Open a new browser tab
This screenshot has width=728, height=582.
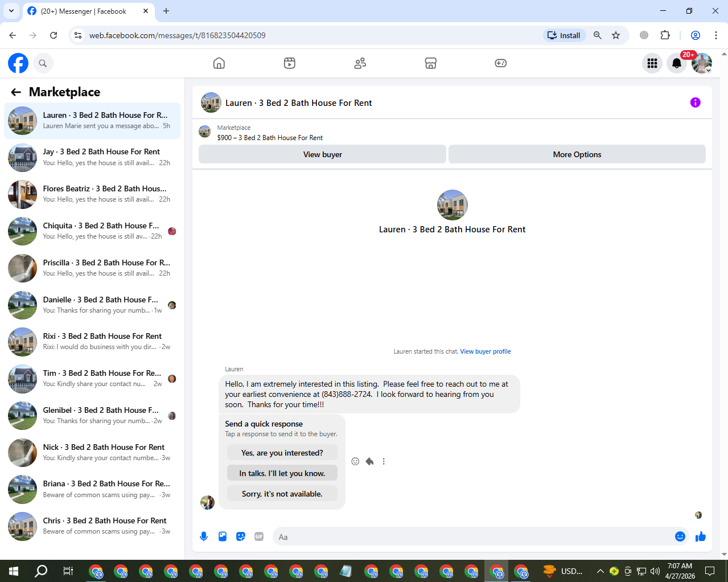pyautogui.click(x=166, y=11)
